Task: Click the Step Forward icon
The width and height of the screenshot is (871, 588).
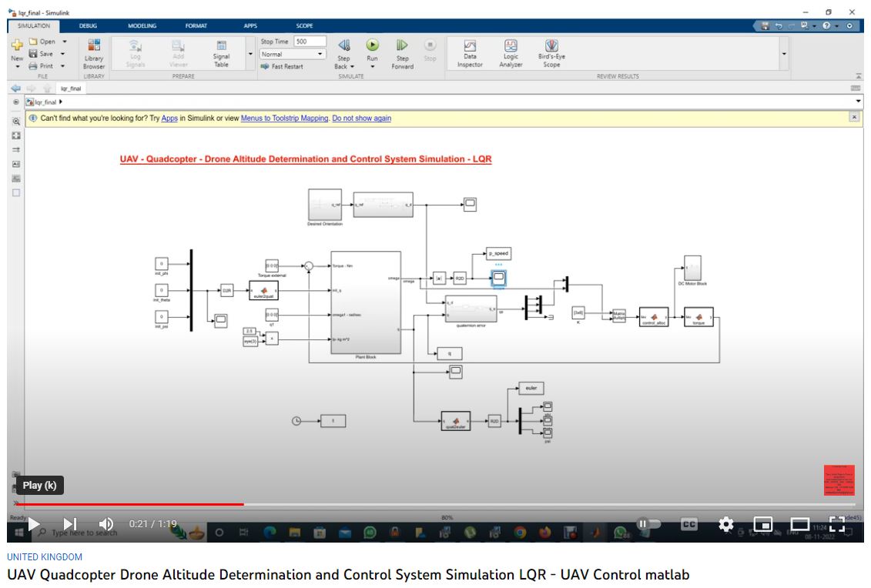Action: pyautogui.click(x=402, y=46)
